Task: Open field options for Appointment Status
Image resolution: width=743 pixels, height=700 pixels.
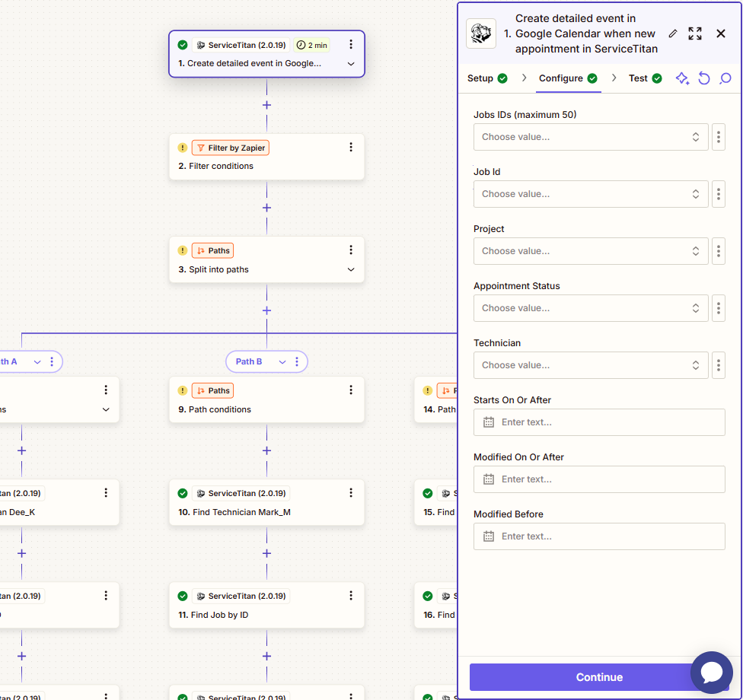Action: (719, 308)
